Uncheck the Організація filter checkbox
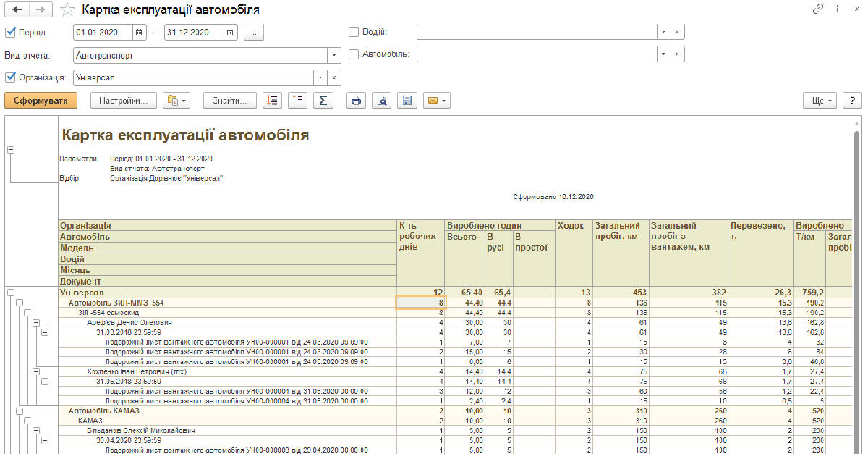Image resolution: width=868 pixels, height=454 pixels. pyautogui.click(x=10, y=77)
